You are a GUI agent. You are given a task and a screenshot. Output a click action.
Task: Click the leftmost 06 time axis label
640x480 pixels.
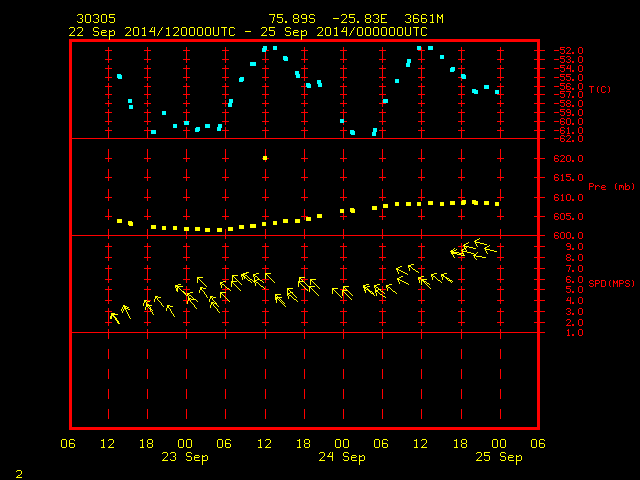click(x=68, y=444)
